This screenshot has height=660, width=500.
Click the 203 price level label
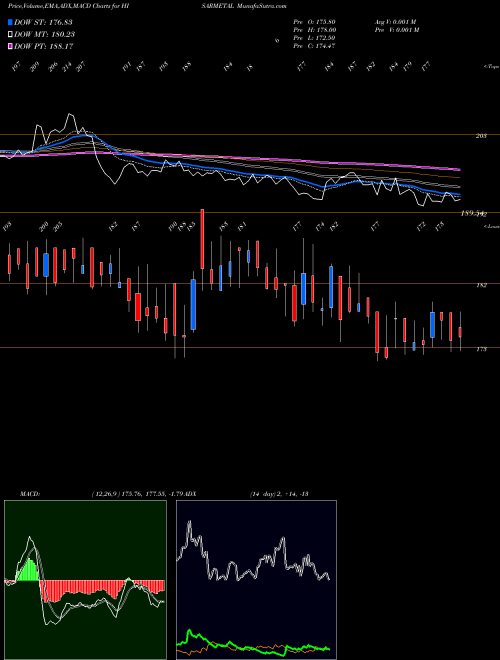(x=481, y=136)
